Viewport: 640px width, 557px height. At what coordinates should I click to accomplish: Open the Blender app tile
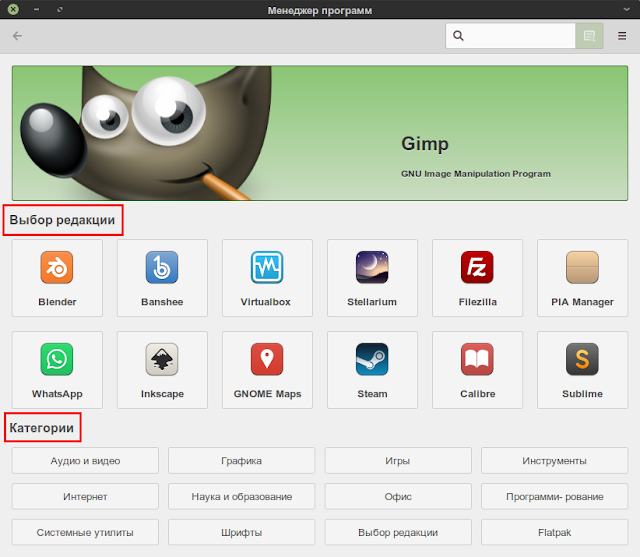(x=57, y=278)
